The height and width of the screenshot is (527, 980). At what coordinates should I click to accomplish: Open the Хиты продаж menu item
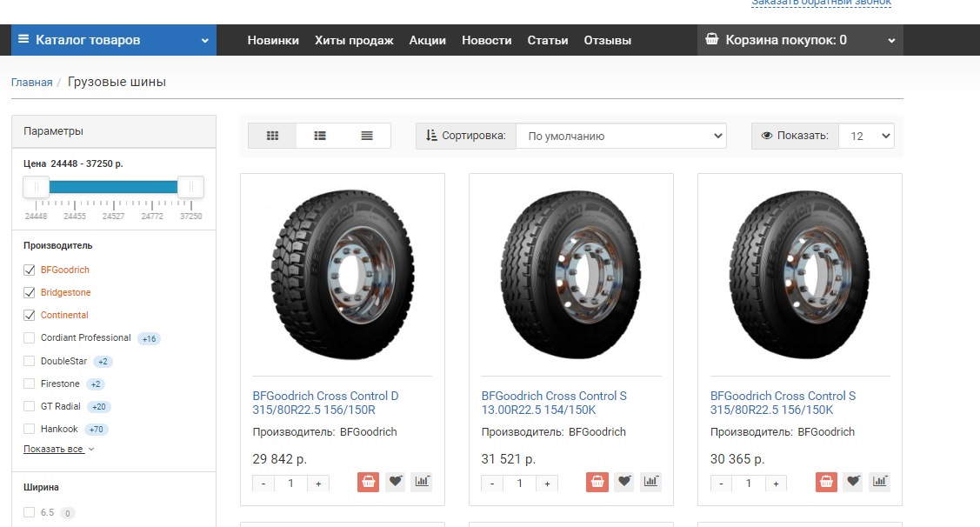click(354, 40)
